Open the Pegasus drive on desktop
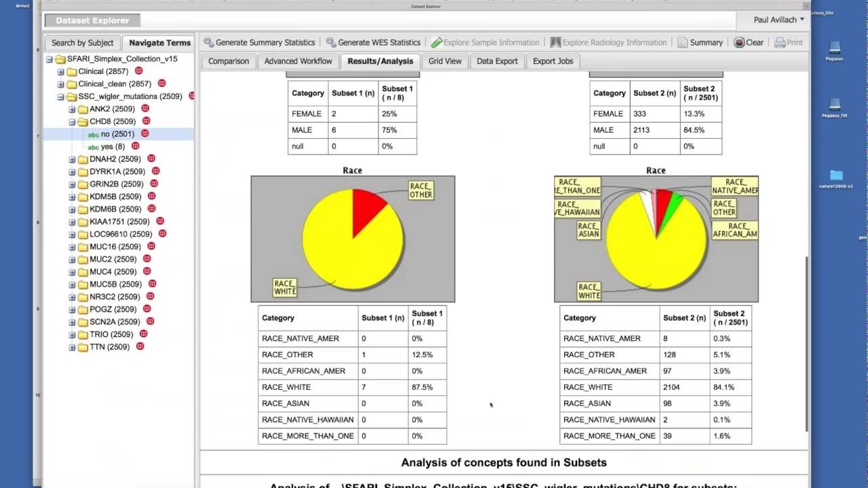Viewport: 868px width, 488px height. (835, 49)
